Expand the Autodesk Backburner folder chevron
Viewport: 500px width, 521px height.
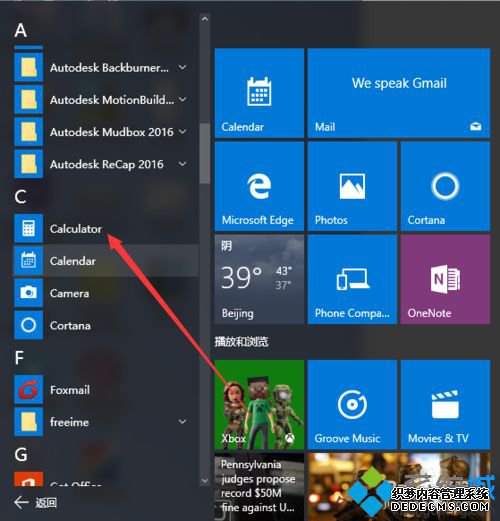(182, 67)
